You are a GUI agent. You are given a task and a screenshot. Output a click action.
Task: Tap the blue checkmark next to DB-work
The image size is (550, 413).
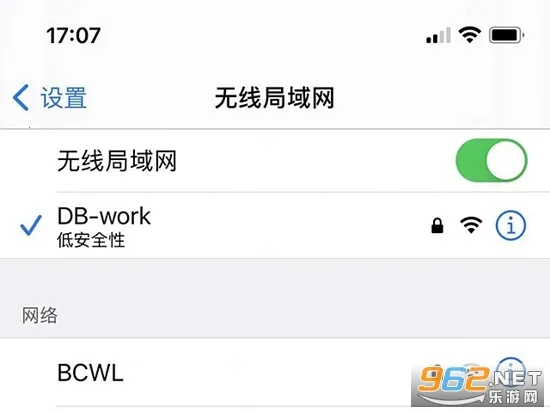click(x=31, y=225)
